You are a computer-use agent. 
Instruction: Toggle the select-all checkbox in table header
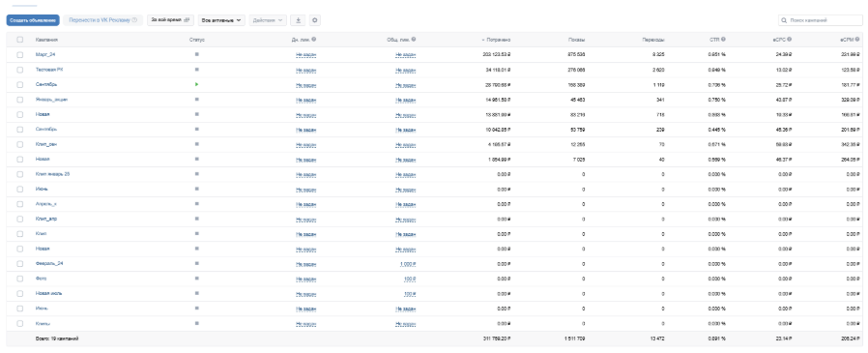(x=20, y=40)
